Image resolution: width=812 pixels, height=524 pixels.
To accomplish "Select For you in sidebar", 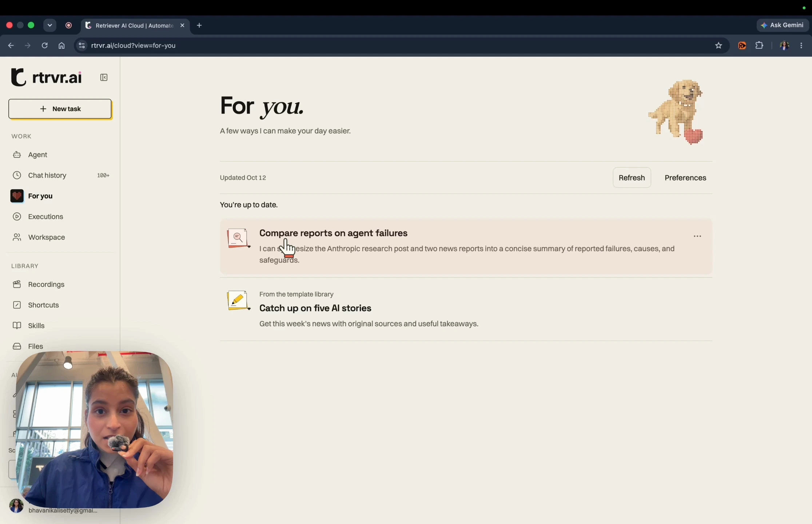I will (x=60, y=196).
